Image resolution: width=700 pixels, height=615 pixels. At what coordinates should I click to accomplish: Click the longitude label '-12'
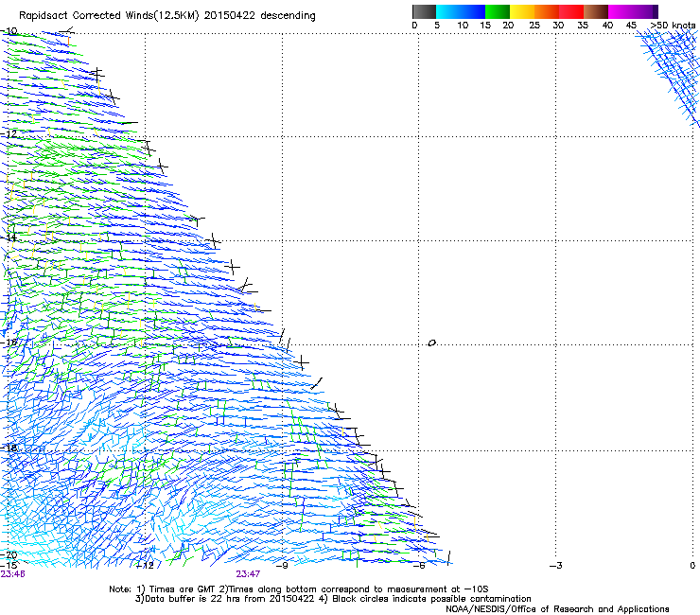[x=145, y=566]
